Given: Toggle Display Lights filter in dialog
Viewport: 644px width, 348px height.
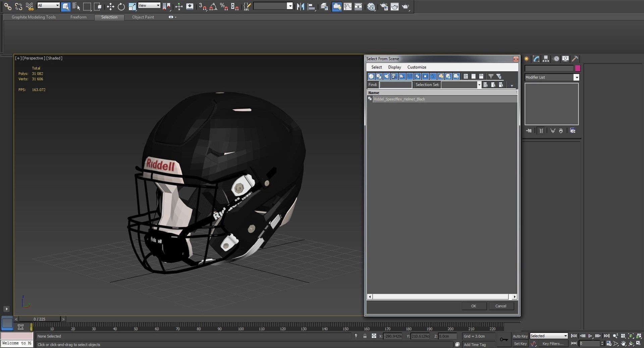Looking at the screenshot, I should pos(387,76).
